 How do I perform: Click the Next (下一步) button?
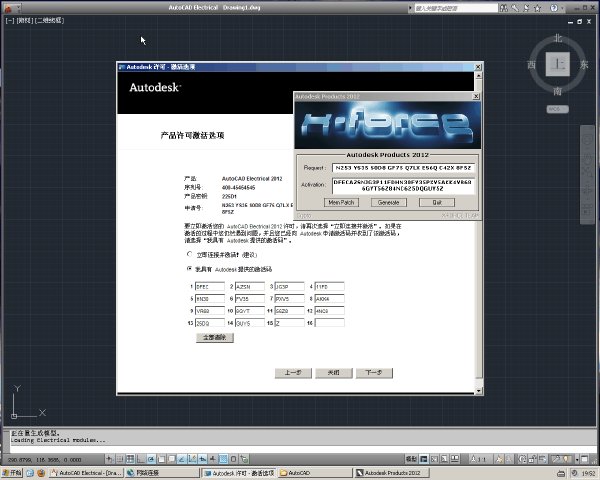[x=374, y=373]
